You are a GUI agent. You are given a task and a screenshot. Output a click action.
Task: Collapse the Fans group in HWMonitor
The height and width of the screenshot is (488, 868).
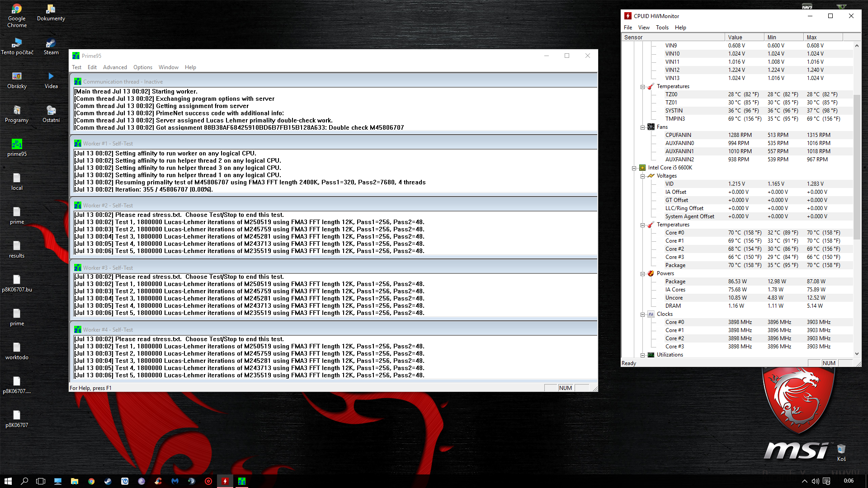(642, 127)
